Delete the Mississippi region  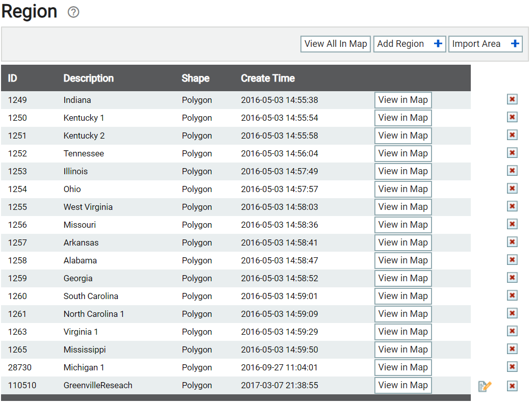pos(512,349)
